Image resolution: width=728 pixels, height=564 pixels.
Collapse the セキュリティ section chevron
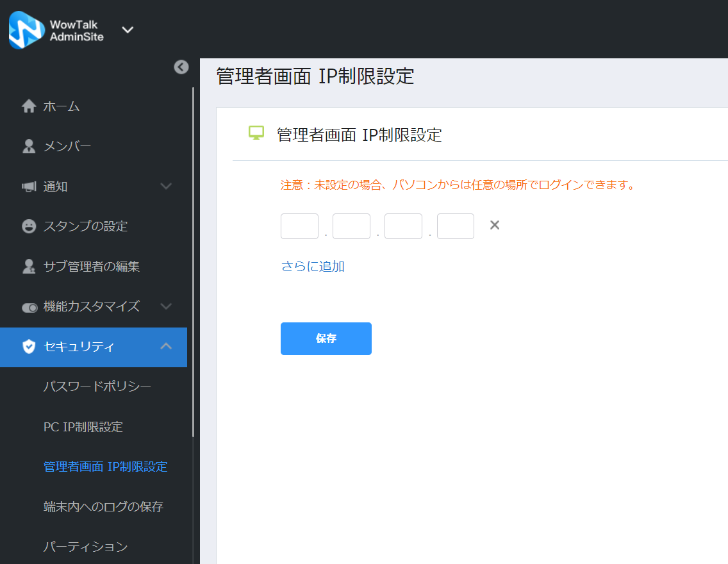coord(166,346)
